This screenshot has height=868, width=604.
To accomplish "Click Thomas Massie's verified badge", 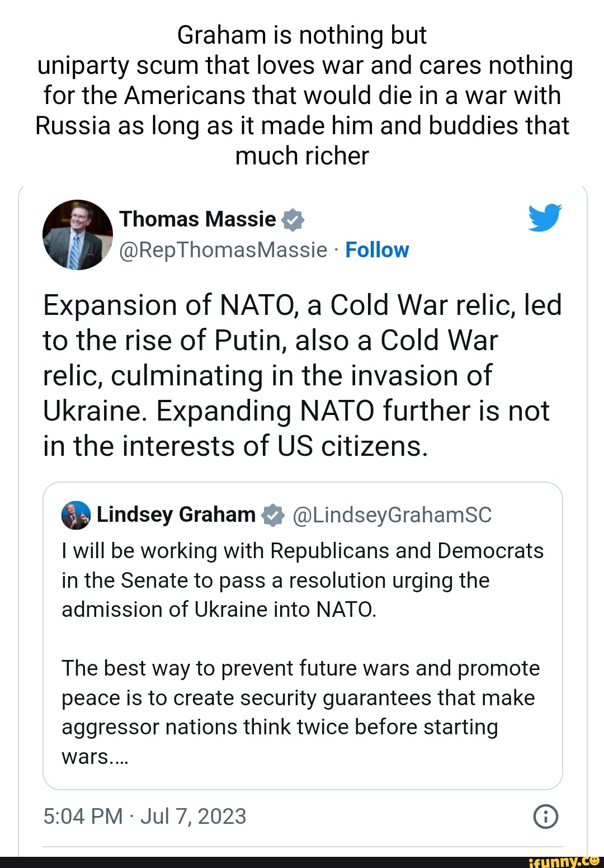I will pos(293,220).
